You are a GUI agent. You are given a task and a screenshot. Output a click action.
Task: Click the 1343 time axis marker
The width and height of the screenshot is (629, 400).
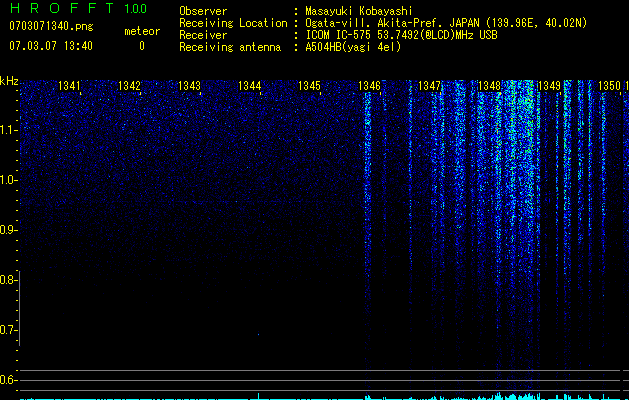pyautogui.click(x=189, y=86)
